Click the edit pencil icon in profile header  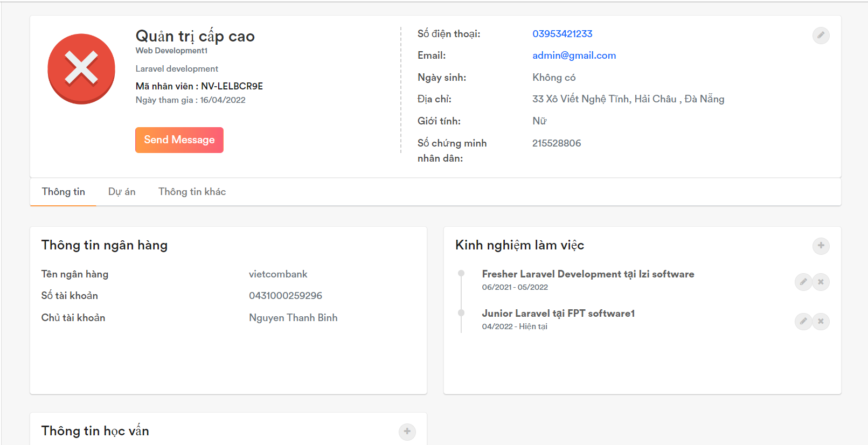click(x=821, y=36)
